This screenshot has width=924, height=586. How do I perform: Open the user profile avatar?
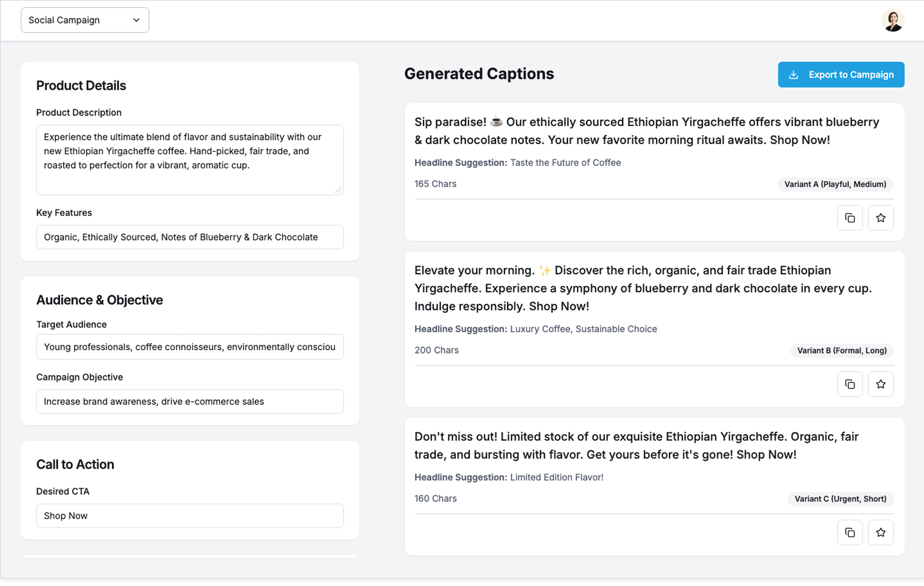[x=893, y=21]
